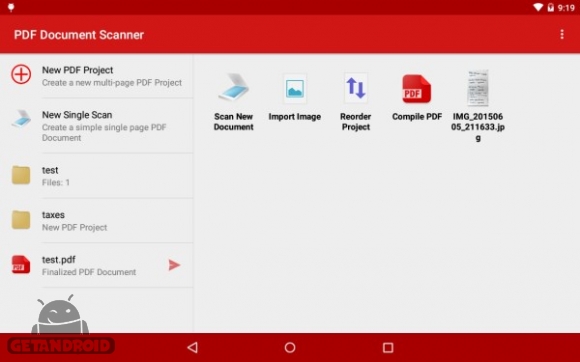Screen dimensions: 580x362
Task: Tap the 'Files: 1' subtitle under test
Action: click(56, 182)
